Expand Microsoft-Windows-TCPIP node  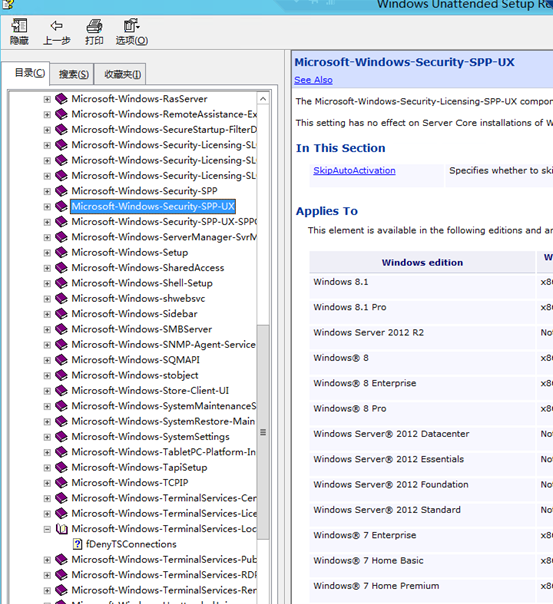point(47,483)
